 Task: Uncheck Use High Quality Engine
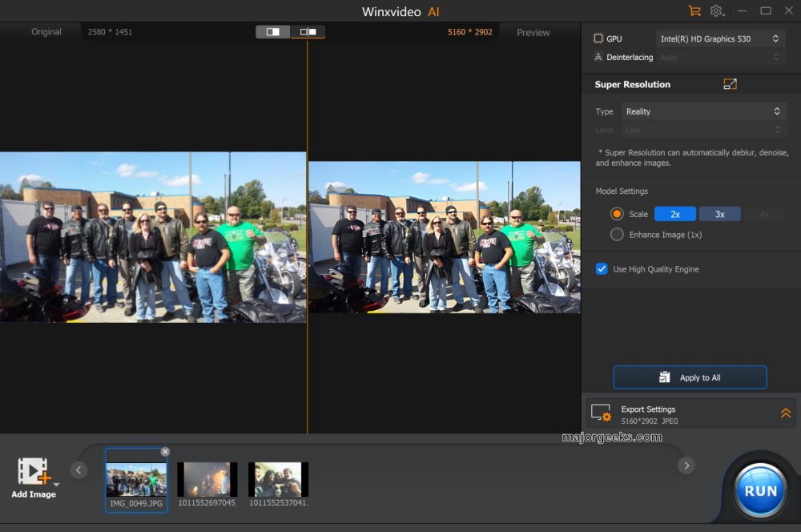[x=602, y=269]
